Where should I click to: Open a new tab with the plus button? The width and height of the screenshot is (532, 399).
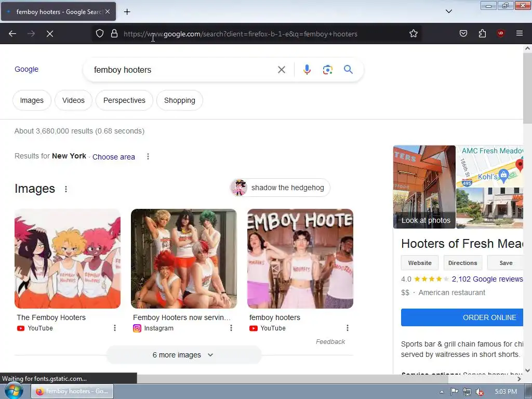coord(127,12)
